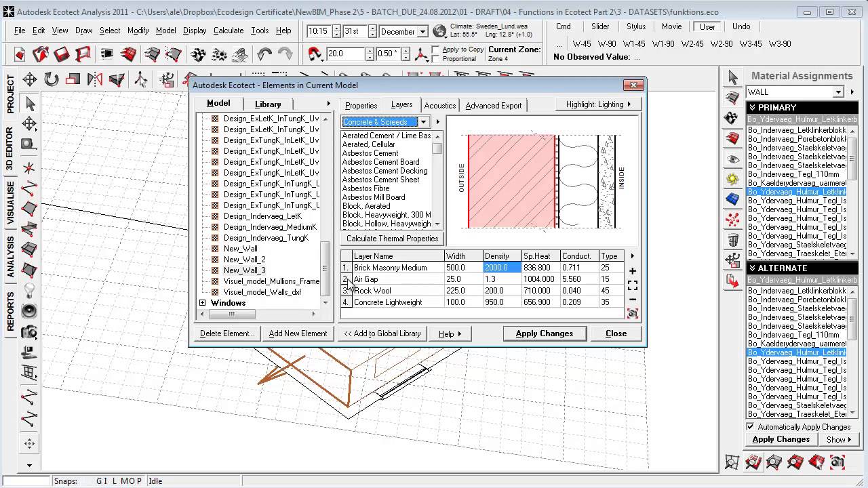Click the time field showing 10:15

click(x=319, y=32)
